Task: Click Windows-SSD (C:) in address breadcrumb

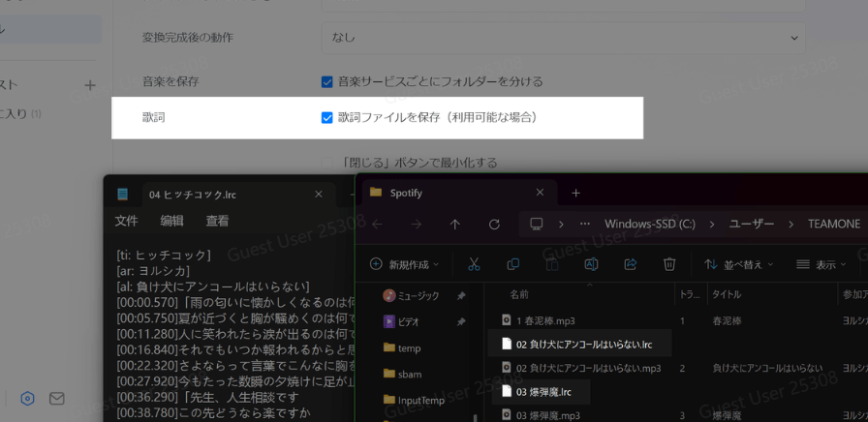Action: click(650, 224)
